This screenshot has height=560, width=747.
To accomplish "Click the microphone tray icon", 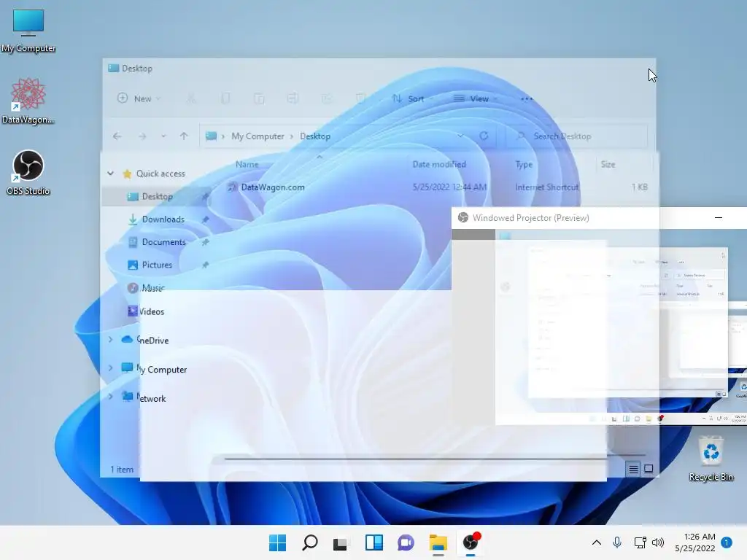I will 617,542.
